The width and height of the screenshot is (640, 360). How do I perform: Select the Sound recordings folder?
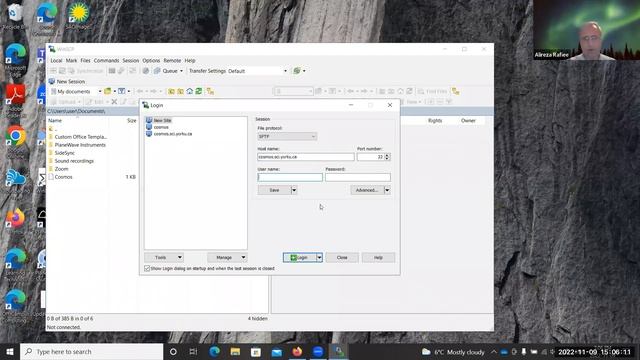[71, 161]
